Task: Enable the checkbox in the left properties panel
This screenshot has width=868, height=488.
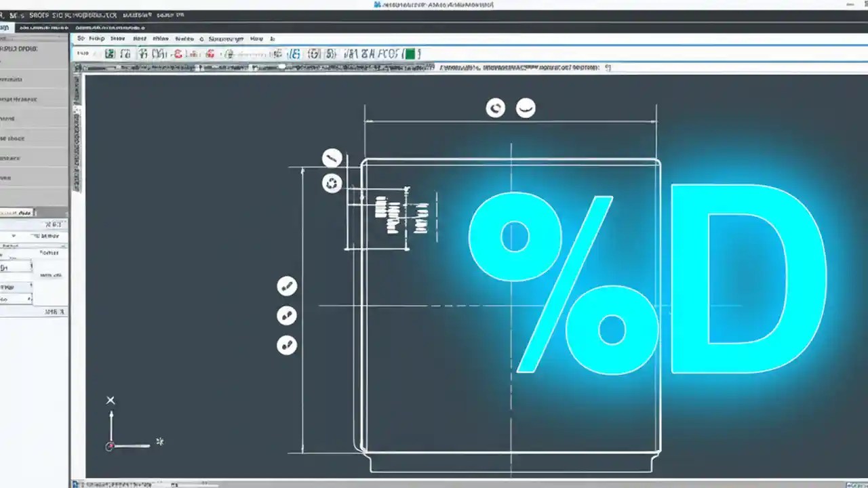Action: click(x=14, y=236)
